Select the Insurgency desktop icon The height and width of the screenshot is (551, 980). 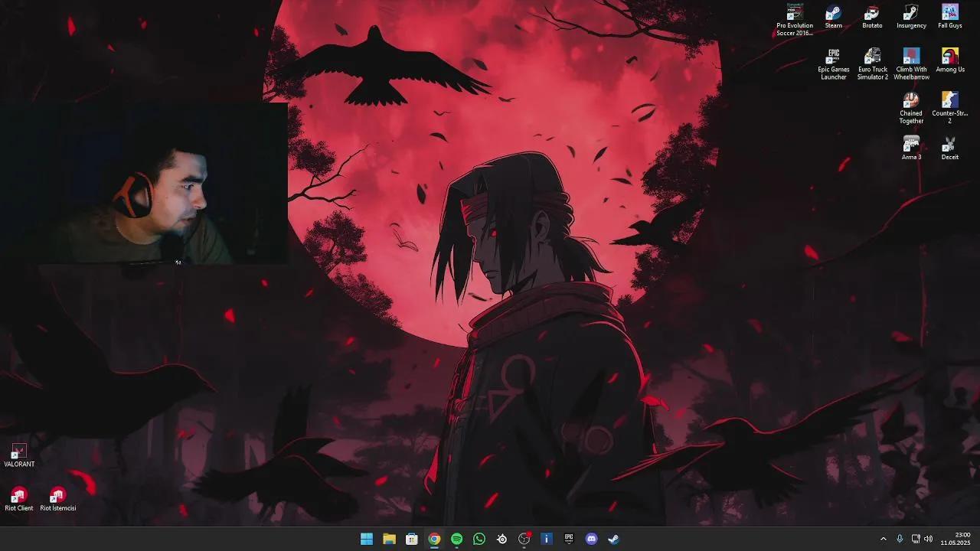(911, 17)
